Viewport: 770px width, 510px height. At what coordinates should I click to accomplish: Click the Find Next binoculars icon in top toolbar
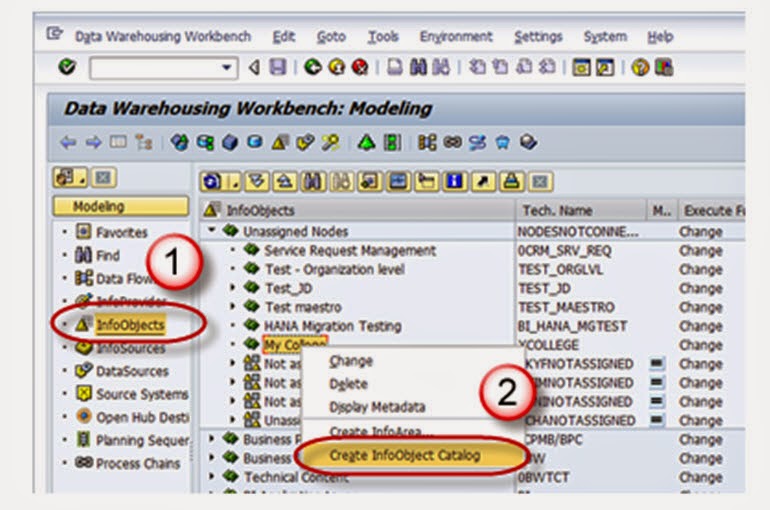pos(441,67)
